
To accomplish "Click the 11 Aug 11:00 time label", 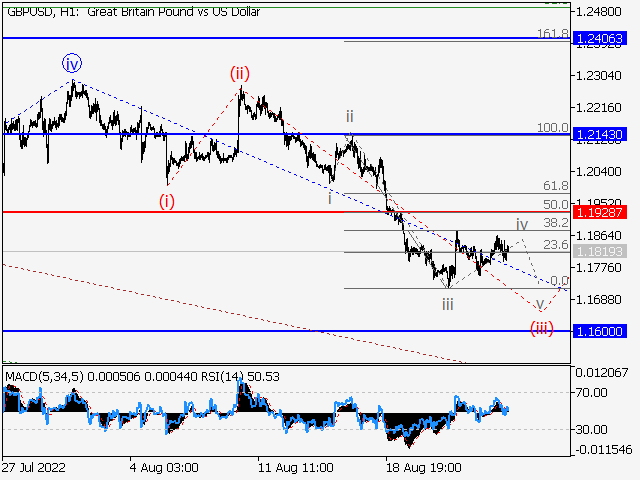I will pyautogui.click(x=295, y=467).
